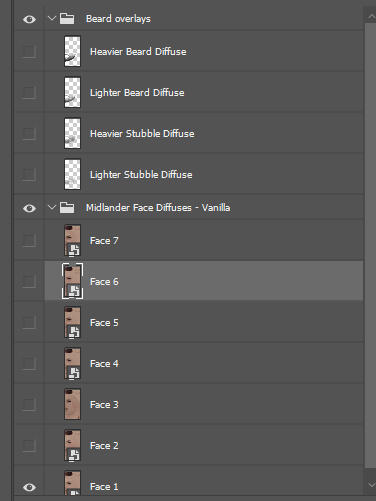Show the Heavier Beard Diffuse layer

pos(29,52)
